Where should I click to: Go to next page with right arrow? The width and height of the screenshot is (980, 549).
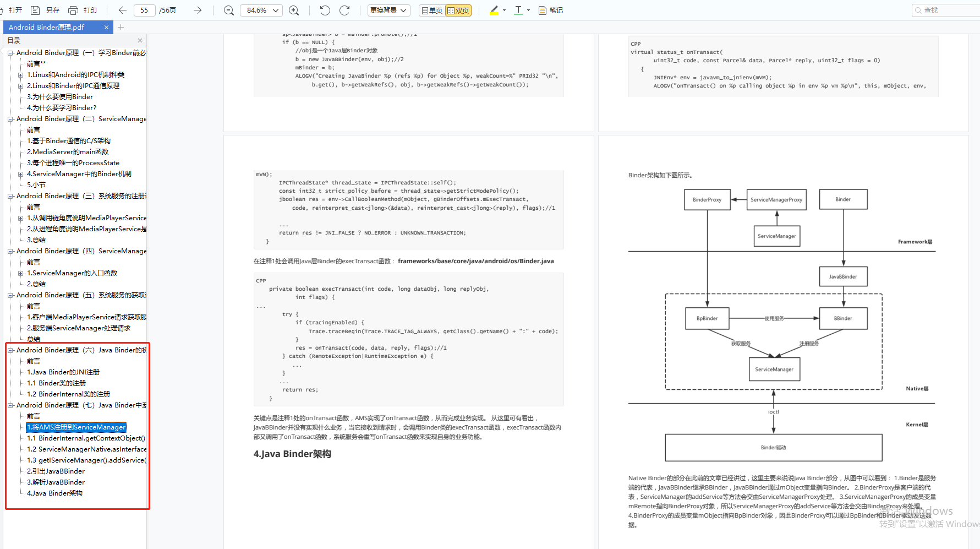tap(198, 10)
